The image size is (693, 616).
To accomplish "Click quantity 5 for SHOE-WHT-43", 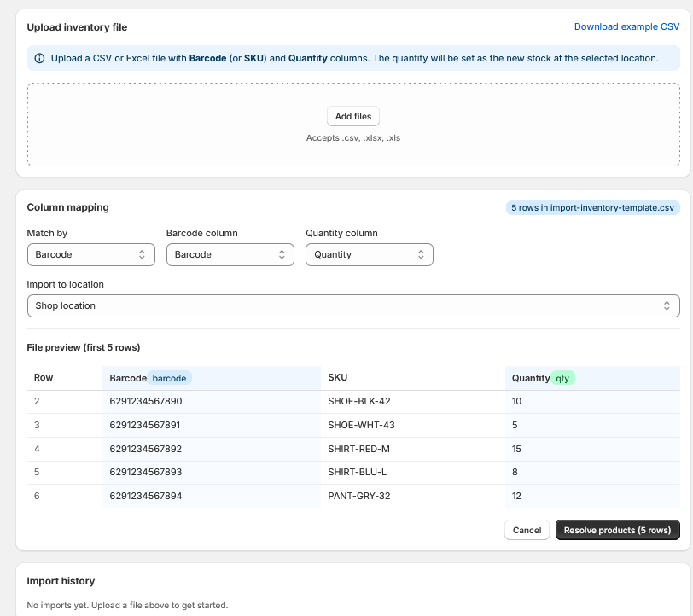I will click(x=515, y=425).
